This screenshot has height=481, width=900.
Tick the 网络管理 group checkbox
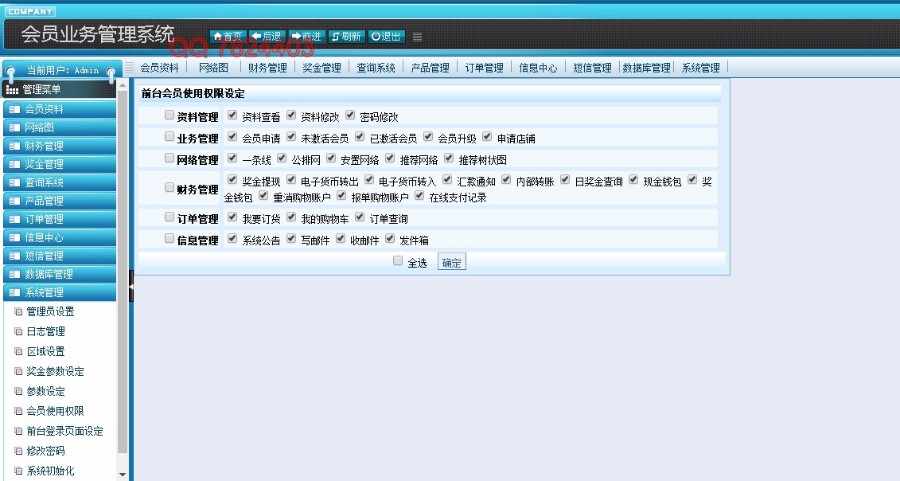tap(169, 158)
